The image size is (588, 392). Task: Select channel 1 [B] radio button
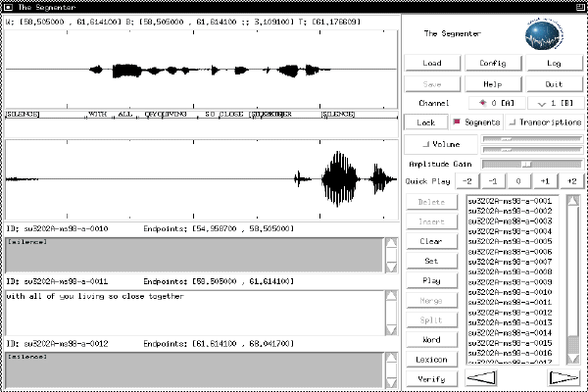[x=556, y=103]
